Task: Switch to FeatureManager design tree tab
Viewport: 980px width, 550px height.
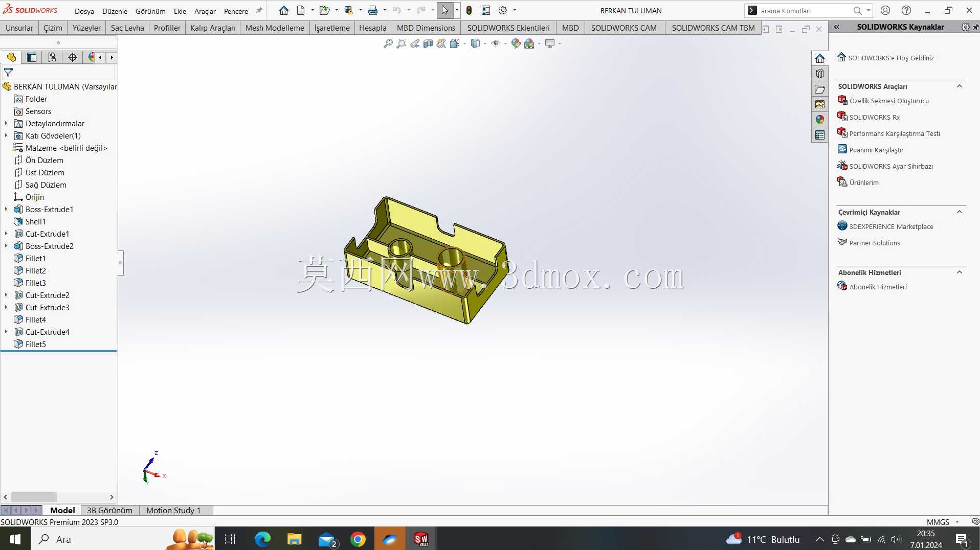Action: pos(11,57)
